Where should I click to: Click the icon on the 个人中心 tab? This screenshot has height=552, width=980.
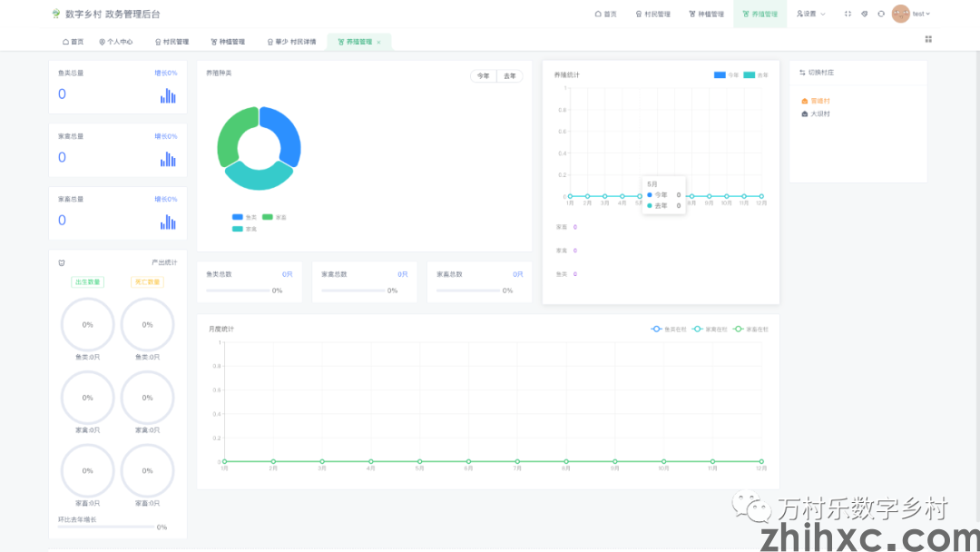tap(102, 42)
